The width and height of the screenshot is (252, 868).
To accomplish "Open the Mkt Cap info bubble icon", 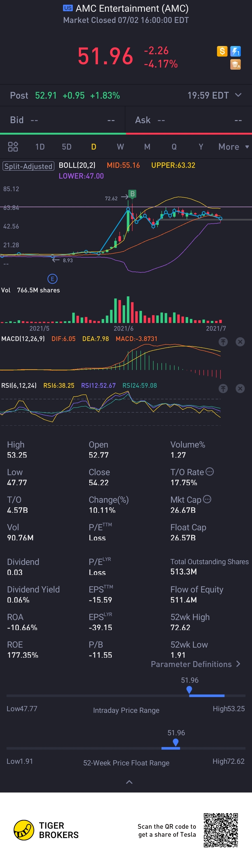I will (x=207, y=499).
